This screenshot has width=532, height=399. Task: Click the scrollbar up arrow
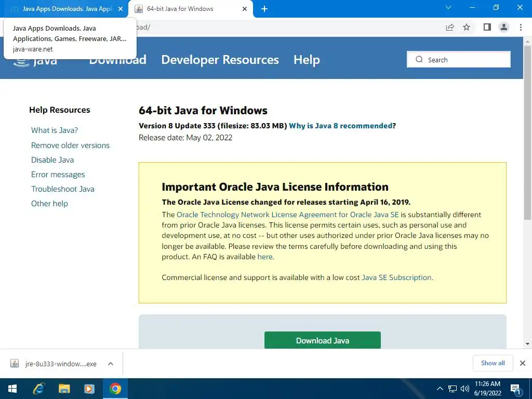click(x=527, y=41)
